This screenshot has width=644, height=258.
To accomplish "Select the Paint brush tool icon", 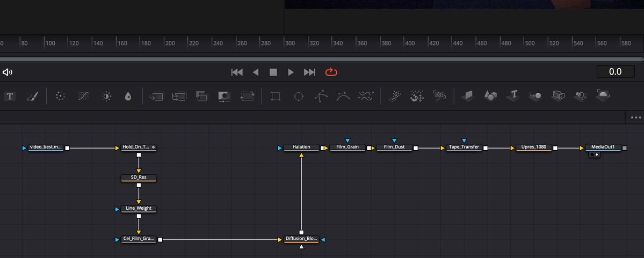I will coord(32,97).
